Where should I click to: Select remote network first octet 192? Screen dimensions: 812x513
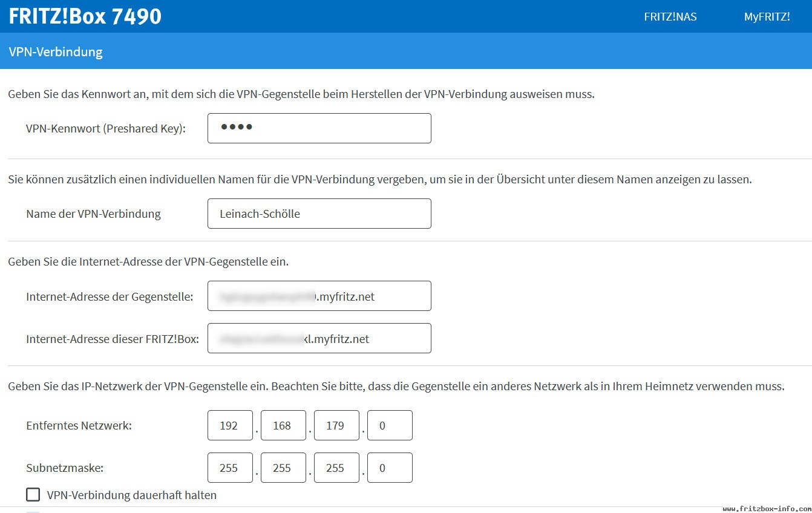pyautogui.click(x=230, y=425)
